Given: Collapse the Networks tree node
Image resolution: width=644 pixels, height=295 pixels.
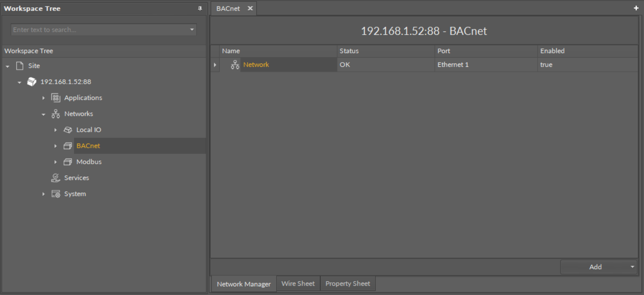Looking at the screenshot, I should [x=43, y=113].
